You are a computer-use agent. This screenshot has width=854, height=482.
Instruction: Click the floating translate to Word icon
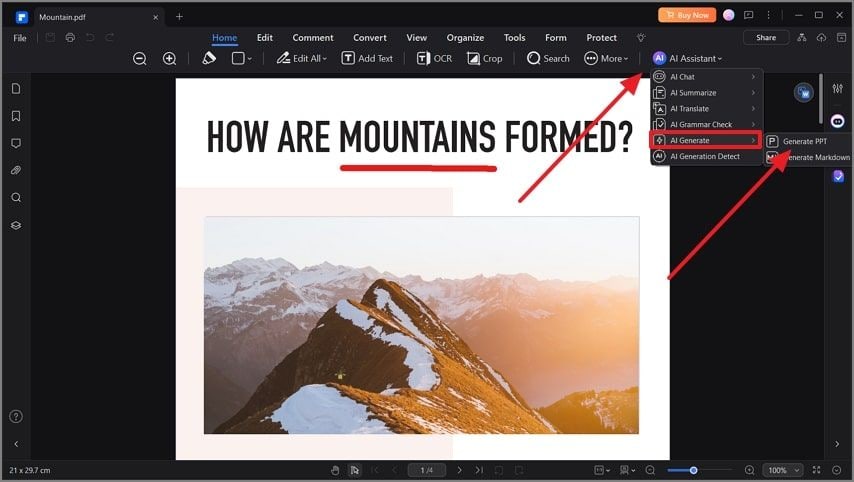pos(803,93)
